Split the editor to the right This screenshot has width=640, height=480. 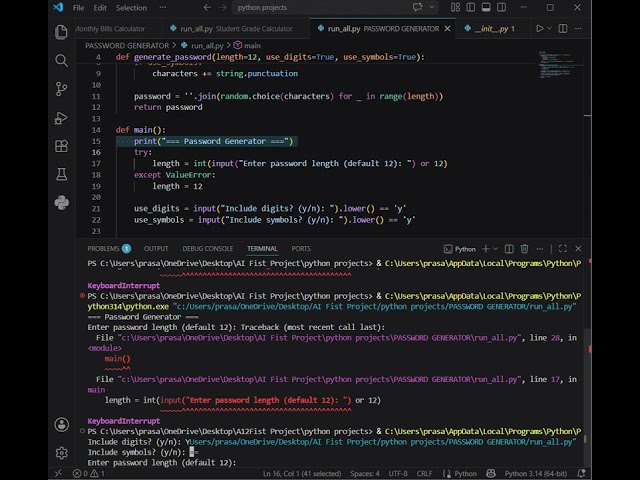[563, 29]
